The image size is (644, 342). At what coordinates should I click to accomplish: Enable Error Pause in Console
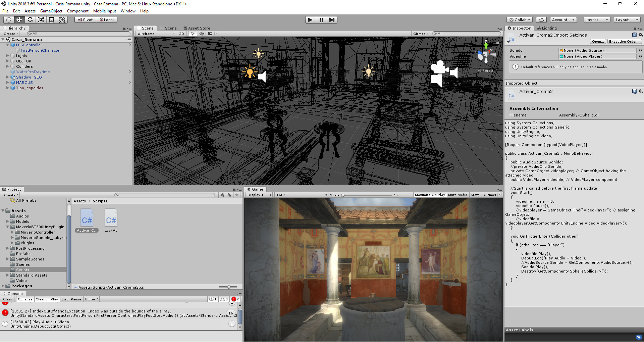71,299
